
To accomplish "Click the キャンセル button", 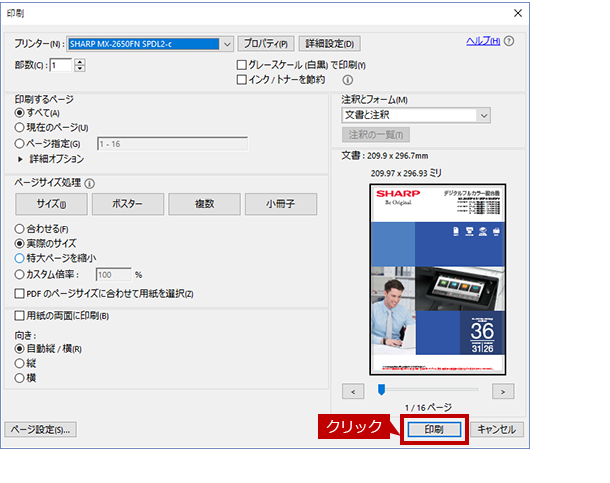I will pos(497,430).
